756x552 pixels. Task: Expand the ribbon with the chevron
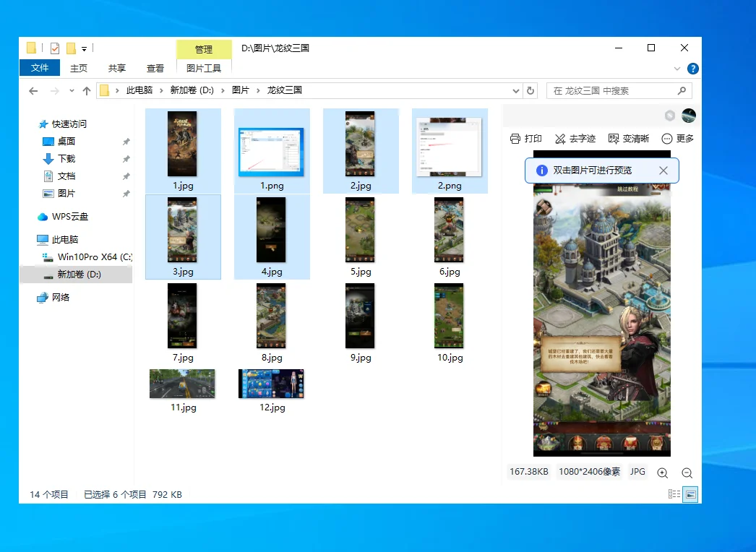click(677, 69)
